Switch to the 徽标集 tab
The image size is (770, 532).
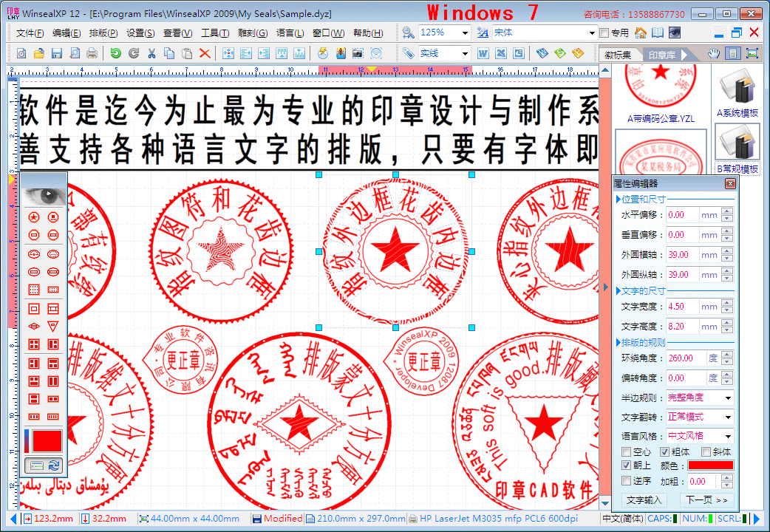pyautogui.click(x=618, y=55)
